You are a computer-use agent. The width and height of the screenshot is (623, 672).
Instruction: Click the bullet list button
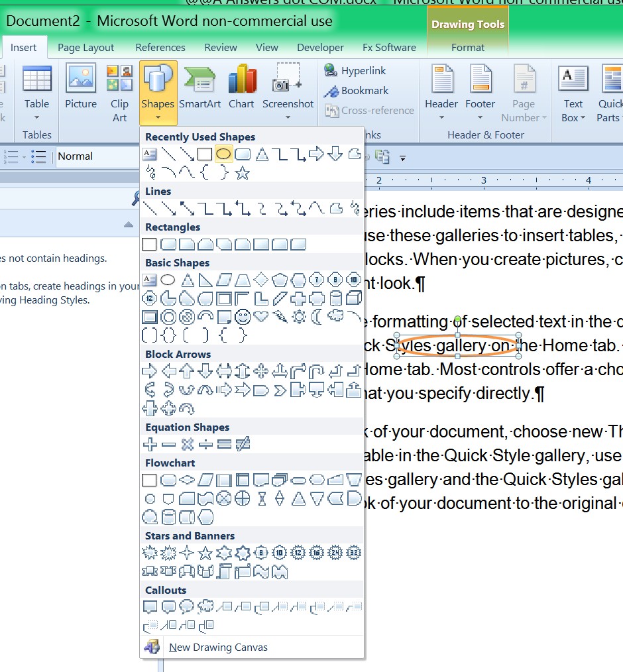[x=38, y=156]
